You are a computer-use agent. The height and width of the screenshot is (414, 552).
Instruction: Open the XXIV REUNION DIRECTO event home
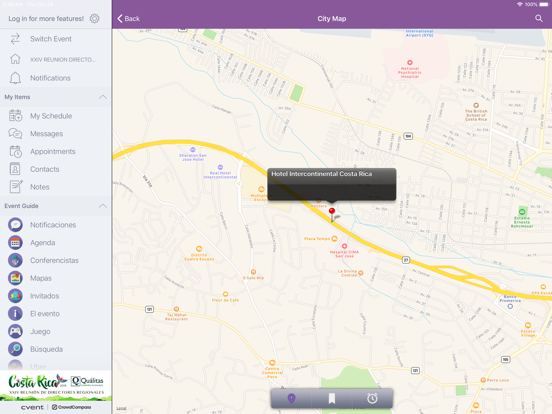(x=56, y=59)
